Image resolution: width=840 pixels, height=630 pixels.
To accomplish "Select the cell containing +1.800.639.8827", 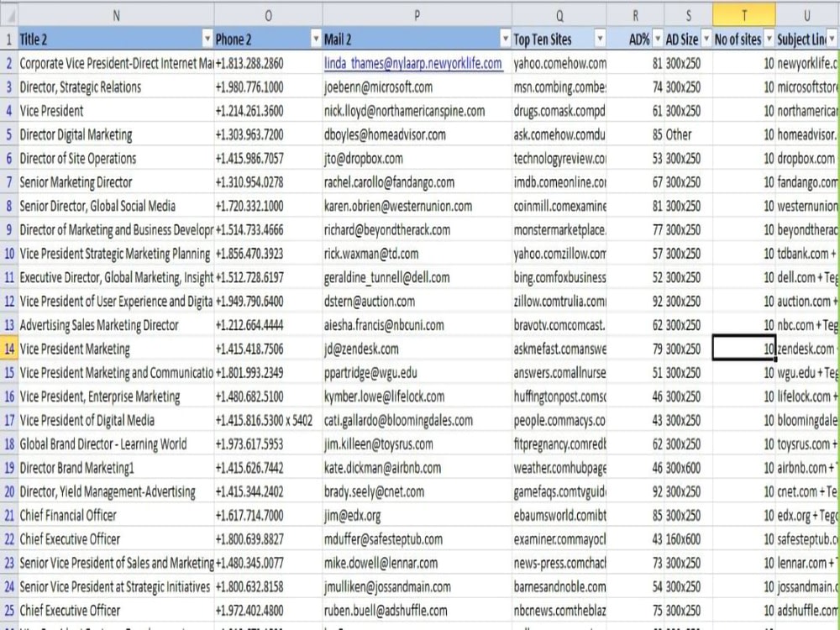I will click(x=252, y=538).
